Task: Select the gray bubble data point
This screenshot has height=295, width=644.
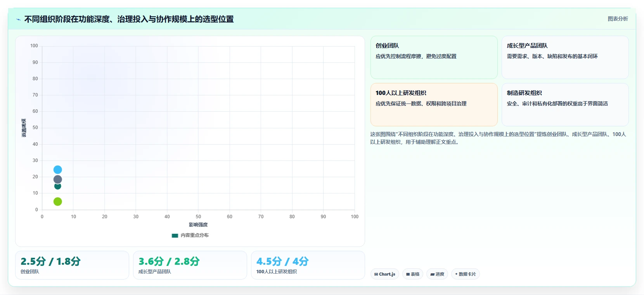Action: [x=57, y=179]
